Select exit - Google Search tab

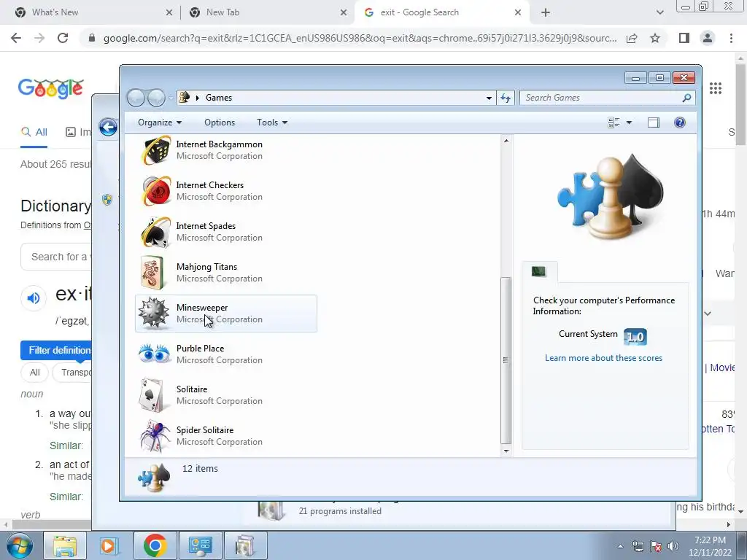(x=441, y=12)
